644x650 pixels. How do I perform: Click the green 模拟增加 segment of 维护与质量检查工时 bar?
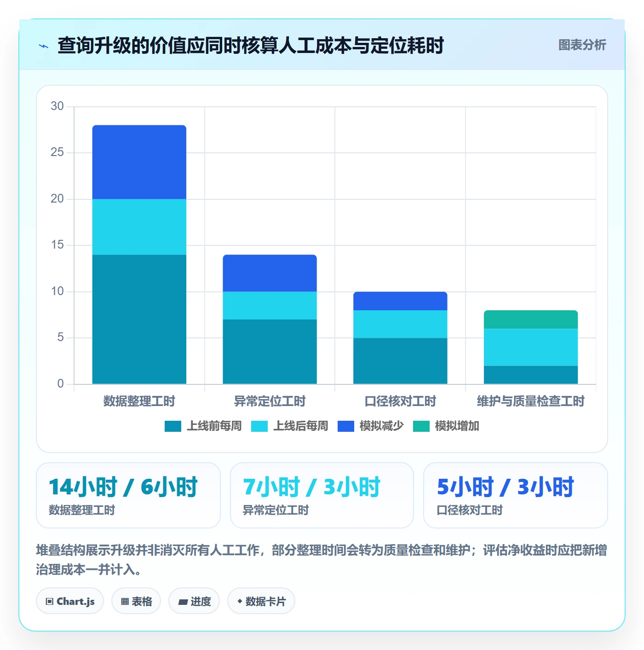coord(531,319)
